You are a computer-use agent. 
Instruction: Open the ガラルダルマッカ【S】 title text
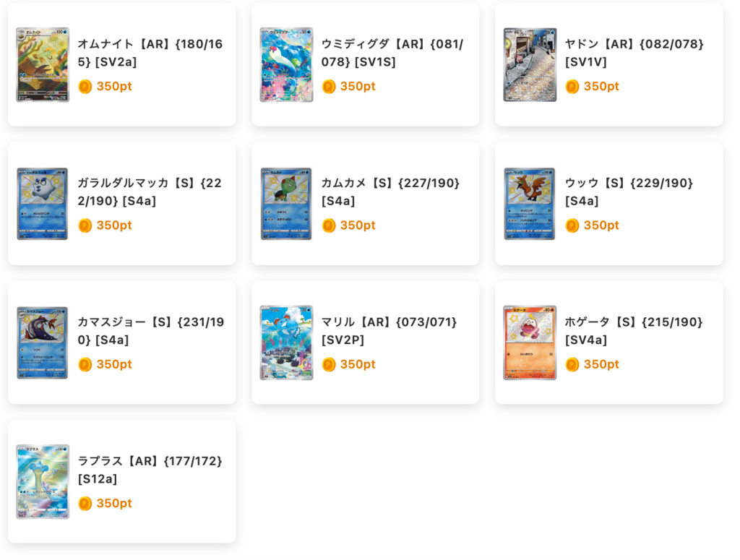point(150,192)
